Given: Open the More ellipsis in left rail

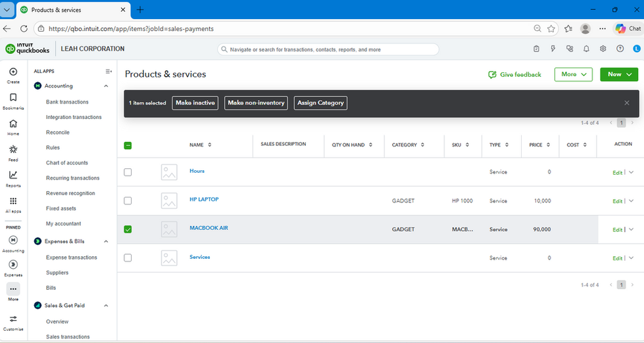Looking at the screenshot, I should tap(13, 289).
